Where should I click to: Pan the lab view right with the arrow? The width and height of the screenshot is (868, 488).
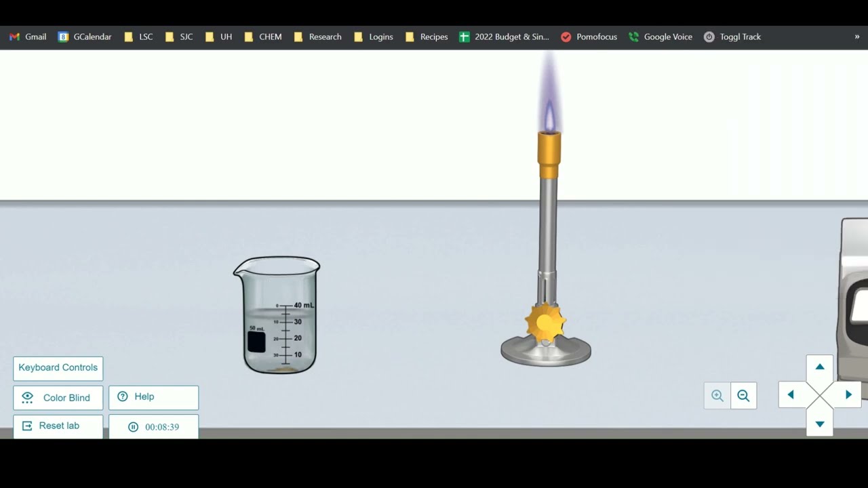848,395
